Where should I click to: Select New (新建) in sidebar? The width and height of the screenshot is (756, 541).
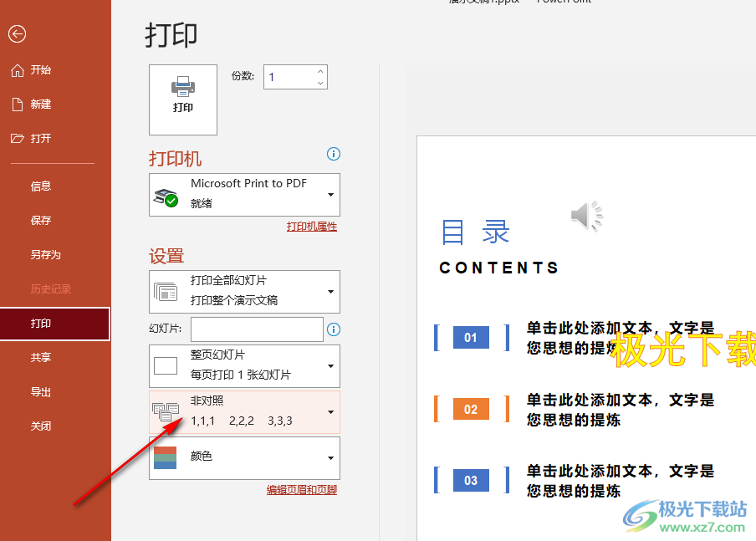(x=40, y=105)
